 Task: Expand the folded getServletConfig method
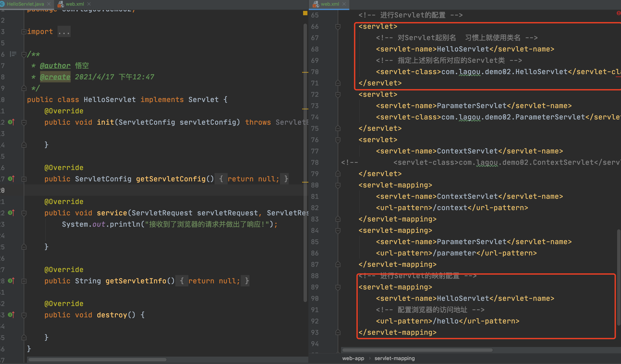tap(24, 179)
